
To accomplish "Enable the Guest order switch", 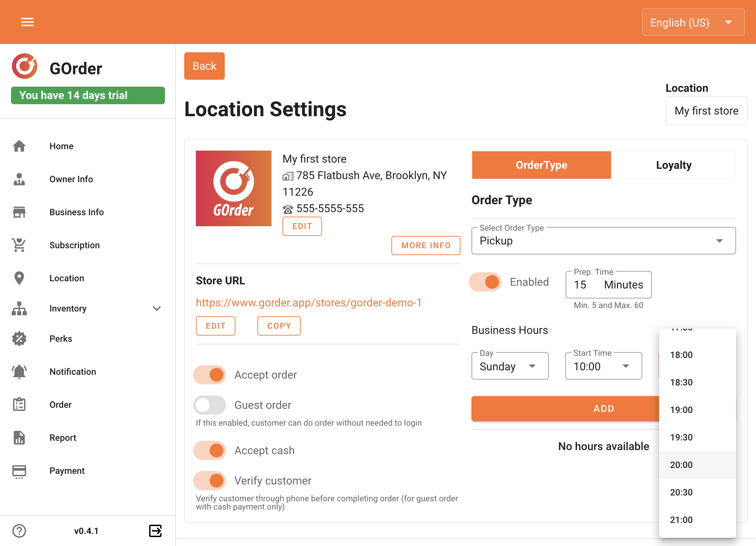I will pyautogui.click(x=210, y=405).
